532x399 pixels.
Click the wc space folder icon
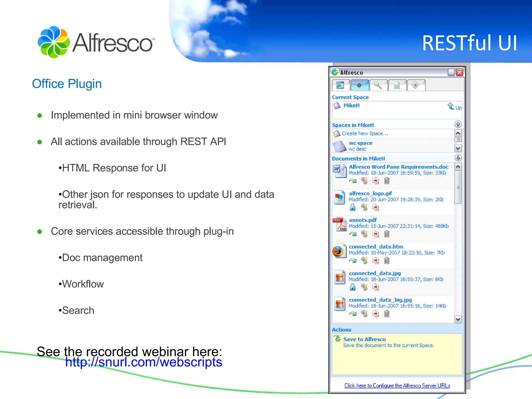pos(340,146)
